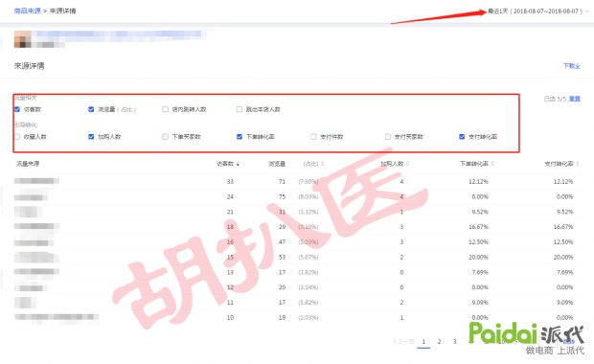Select the 支付买家数 checkbox

388,137
